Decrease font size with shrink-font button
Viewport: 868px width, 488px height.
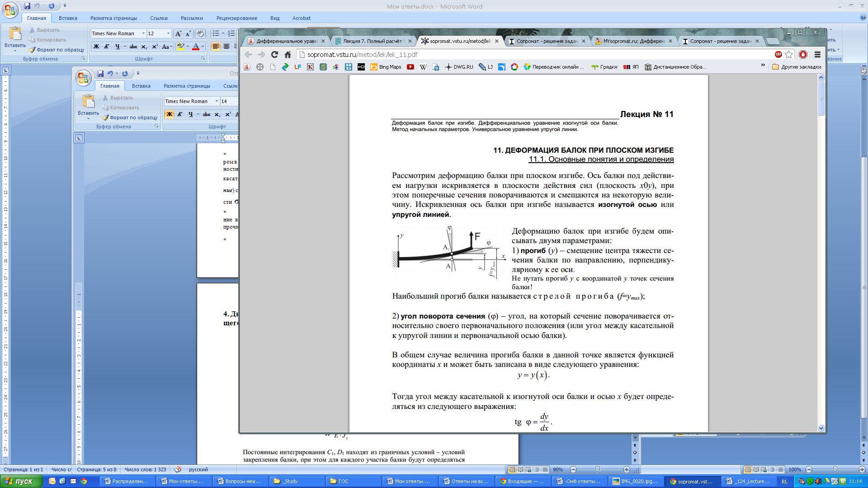click(189, 33)
